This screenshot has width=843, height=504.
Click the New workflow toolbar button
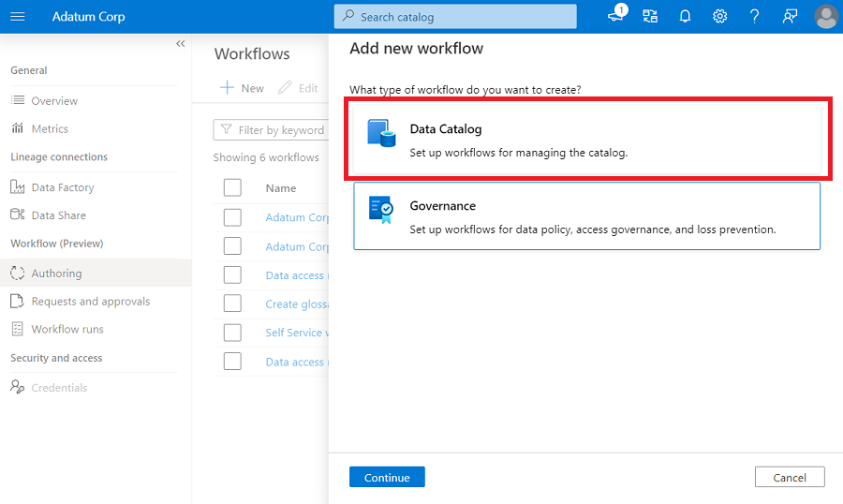(242, 88)
